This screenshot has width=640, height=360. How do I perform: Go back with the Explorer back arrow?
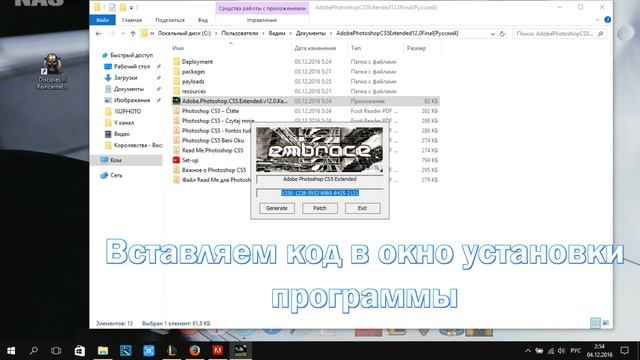pyautogui.click(x=98, y=33)
